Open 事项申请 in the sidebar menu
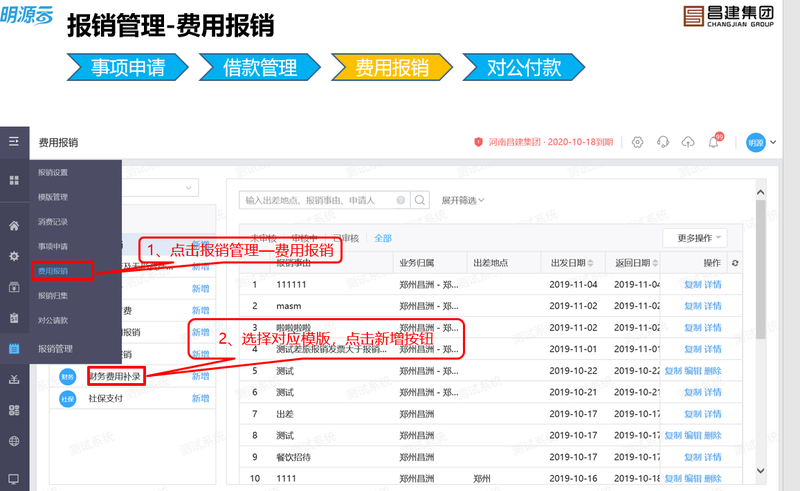 (53, 247)
